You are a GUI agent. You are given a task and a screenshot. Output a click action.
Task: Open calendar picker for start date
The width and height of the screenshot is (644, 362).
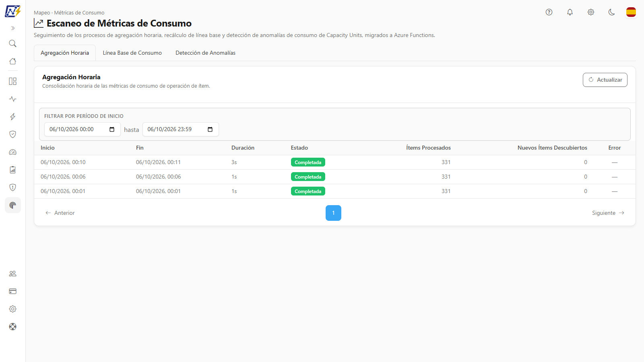tap(112, 129)
